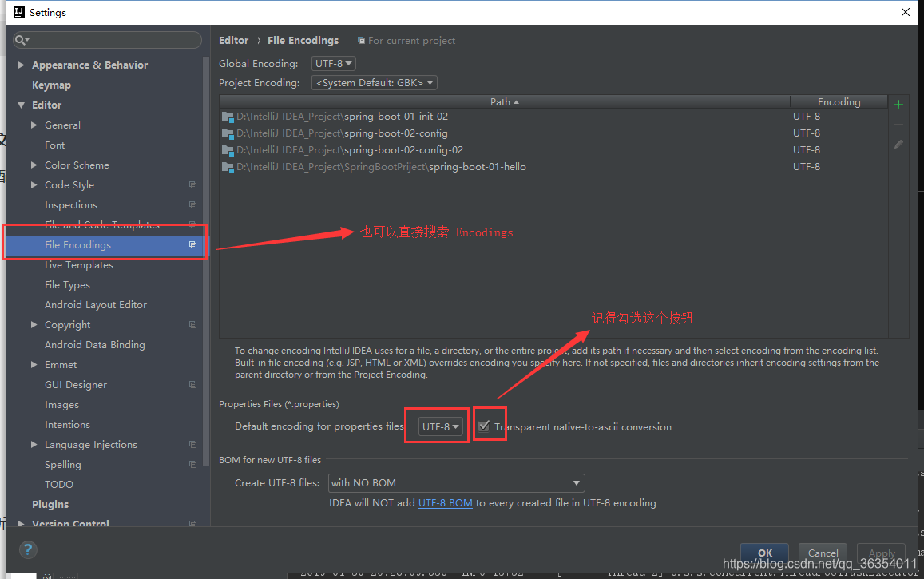
Task: Open Live Templates settings page
Action: (x=79, y=265)
